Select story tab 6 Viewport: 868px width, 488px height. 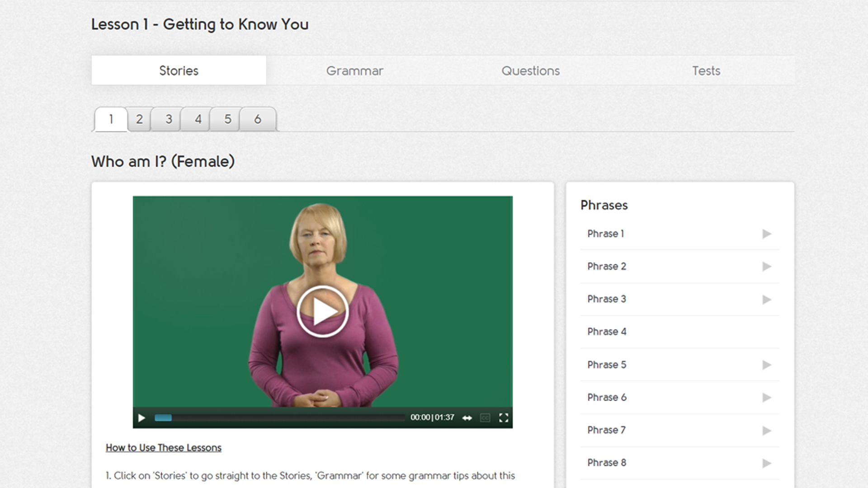(x=257, y=119)
